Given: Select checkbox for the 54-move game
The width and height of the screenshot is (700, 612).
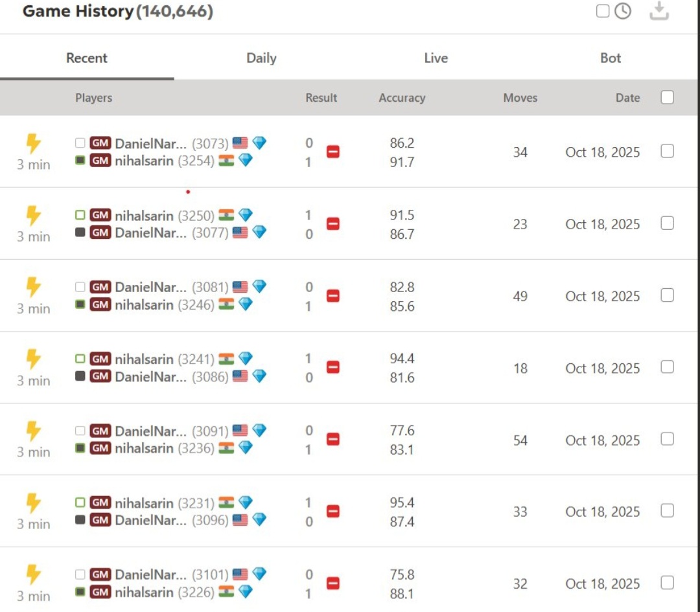Looking at the screenshot, I should tap(667, 439).
